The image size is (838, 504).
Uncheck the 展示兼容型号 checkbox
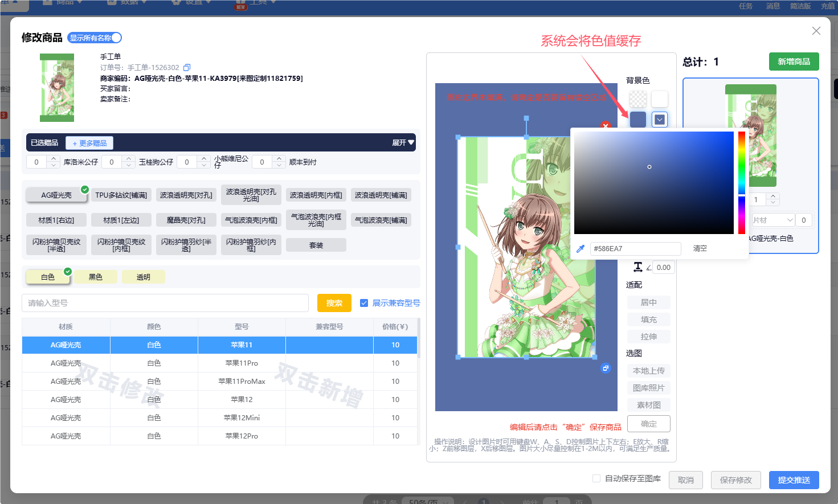click(364, 303)
